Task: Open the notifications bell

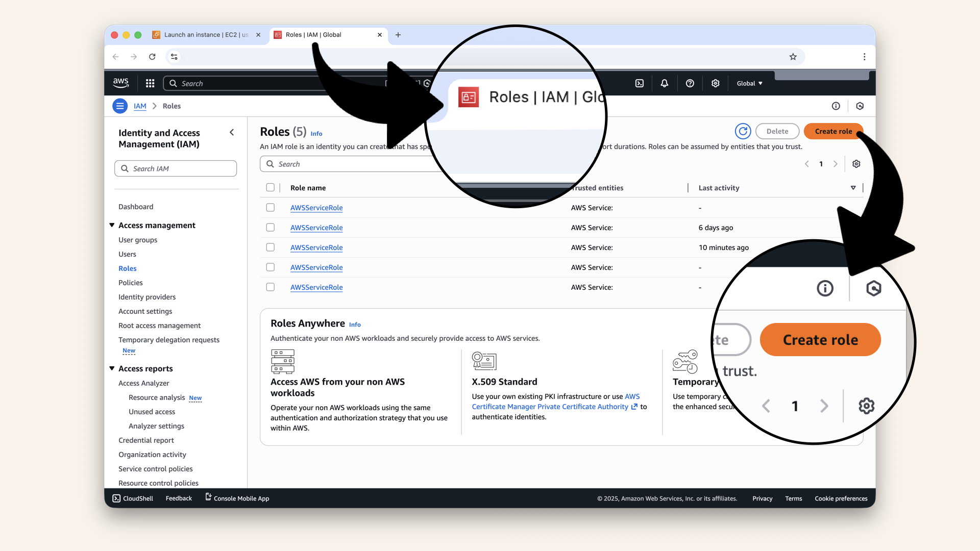Action: point(664,83)
